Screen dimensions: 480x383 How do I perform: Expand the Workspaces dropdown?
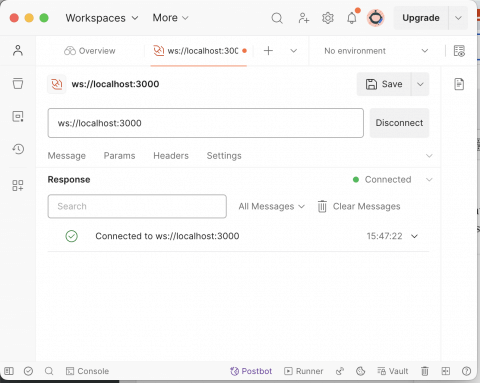point(102,18)
